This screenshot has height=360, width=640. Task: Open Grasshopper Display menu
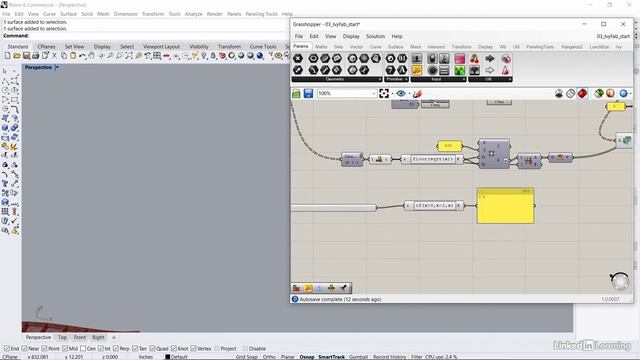[x=351, y=36]
